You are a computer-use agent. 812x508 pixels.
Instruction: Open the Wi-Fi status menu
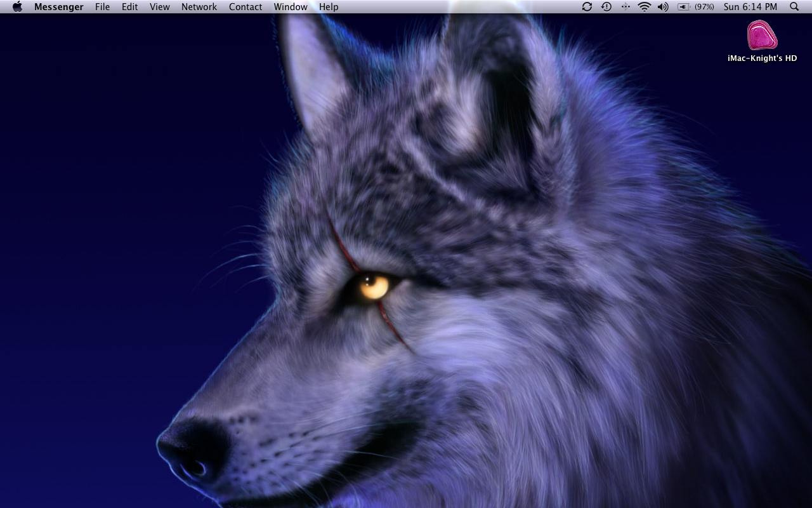click(x=645, y=7)
